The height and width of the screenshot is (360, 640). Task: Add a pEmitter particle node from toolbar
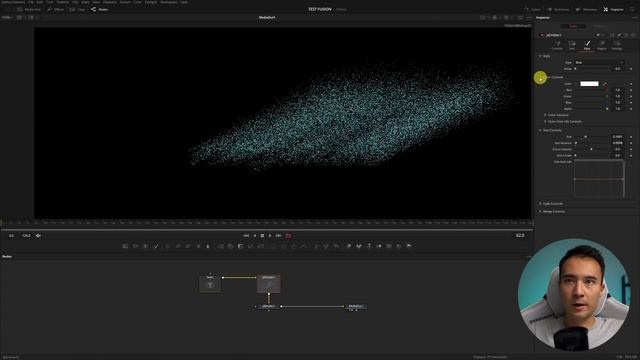tap(317, 246)
